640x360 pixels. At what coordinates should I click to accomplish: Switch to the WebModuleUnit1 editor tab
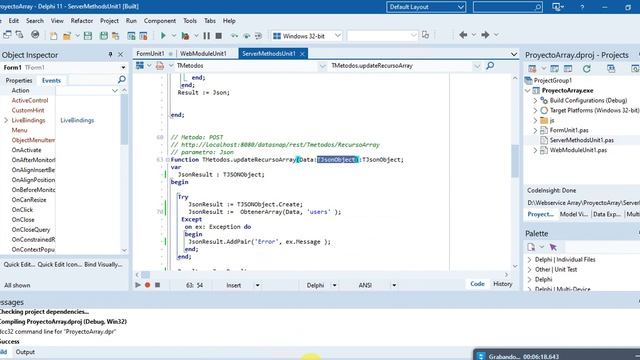point(203,53)
